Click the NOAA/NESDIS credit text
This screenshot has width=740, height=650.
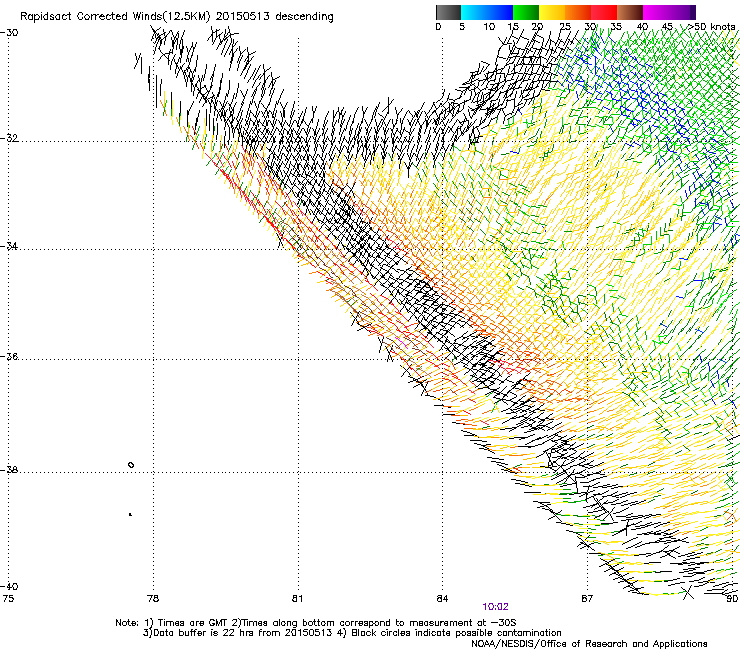[589, 643]
